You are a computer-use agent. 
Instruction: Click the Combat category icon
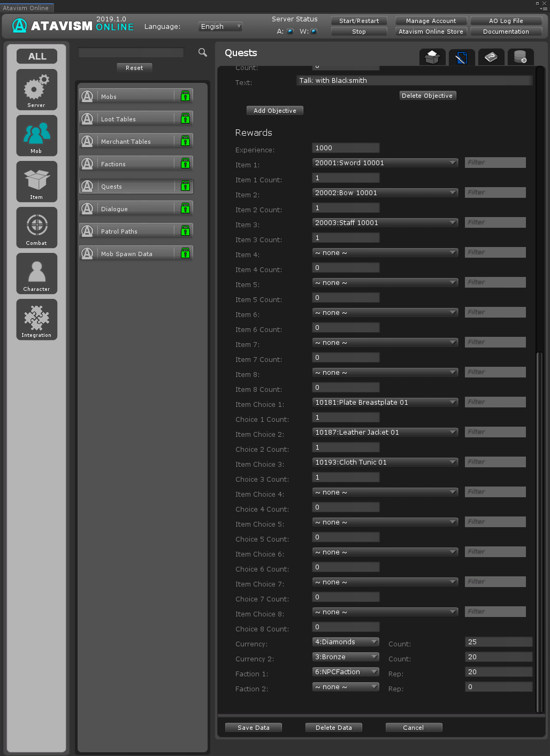36,227
